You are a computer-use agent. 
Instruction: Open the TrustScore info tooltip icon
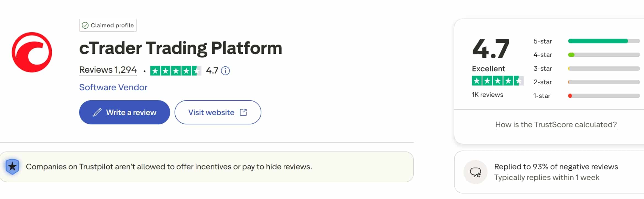(225, 71)
